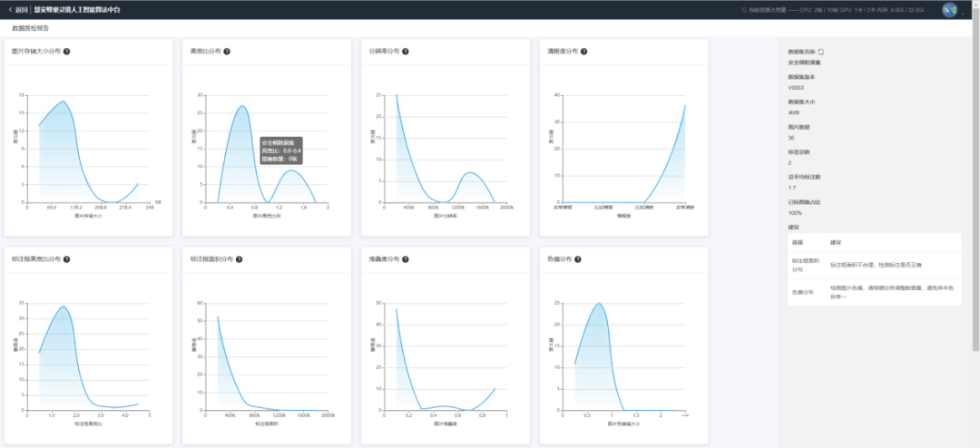
Task: Show help for 堆叠度分布 chart
Action: point(406,259)
